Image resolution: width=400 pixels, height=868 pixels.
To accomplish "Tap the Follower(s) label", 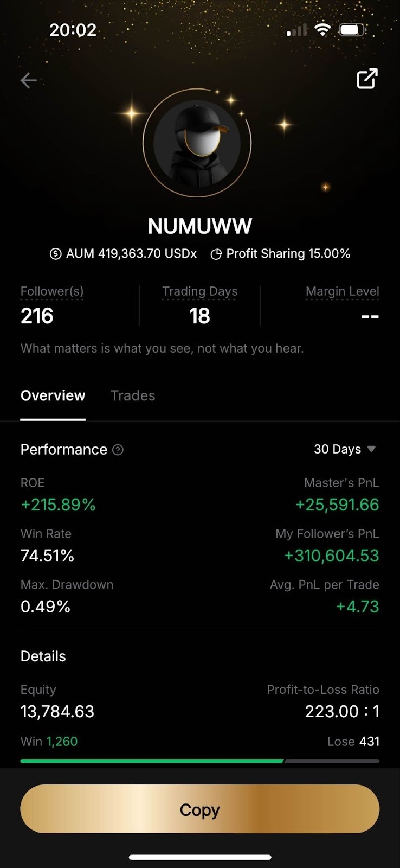I will click(x=52, y=291).
